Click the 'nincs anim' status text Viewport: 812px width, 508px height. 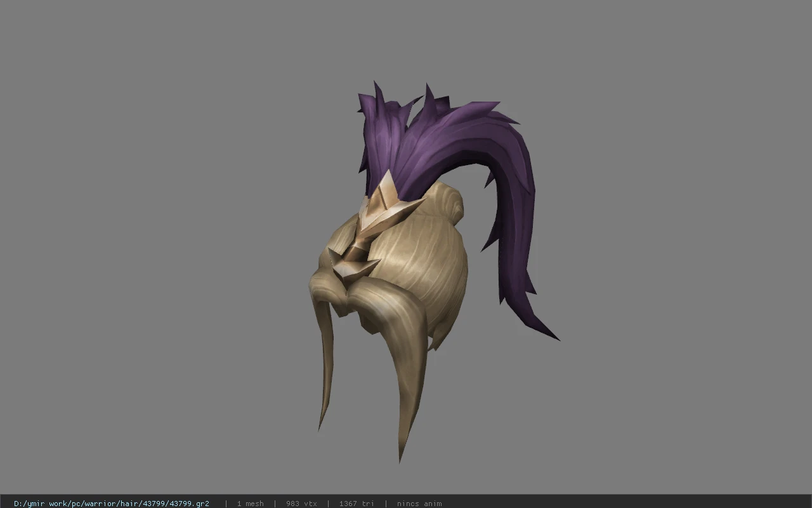point(419,504)
